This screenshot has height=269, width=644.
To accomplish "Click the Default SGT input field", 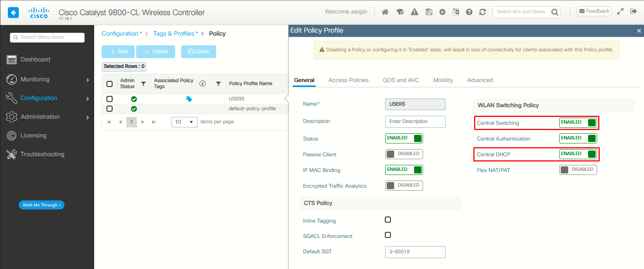I will (x=415, y=252).
